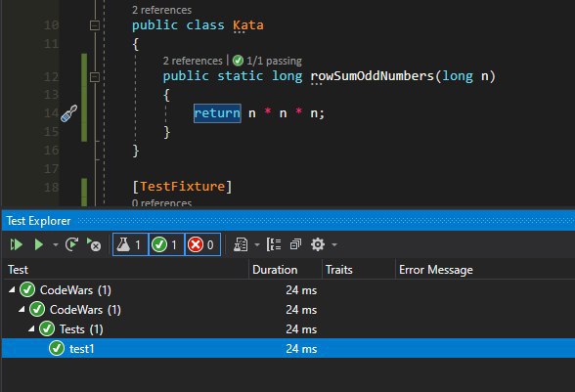Click the collapse all tests icon

pyautogui.click(x=295, y=244)
